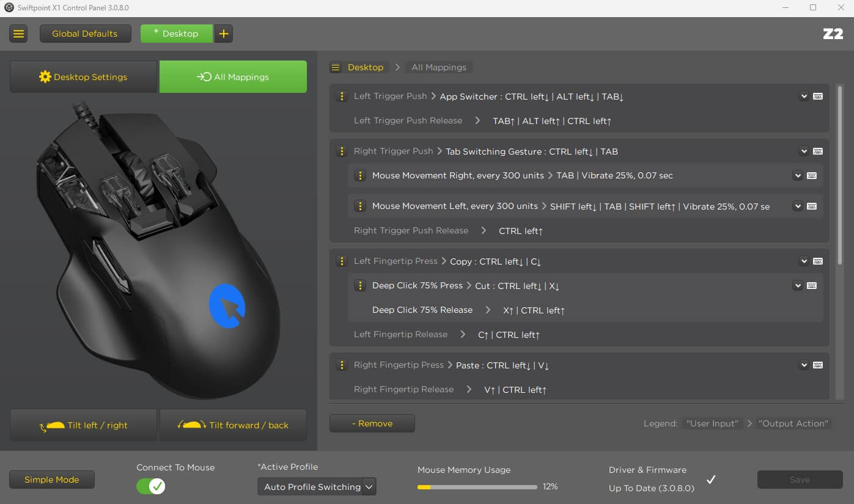Open the hamburger menu beside Global Defaults
Screen dimensions: 854x504
(18, 34)
